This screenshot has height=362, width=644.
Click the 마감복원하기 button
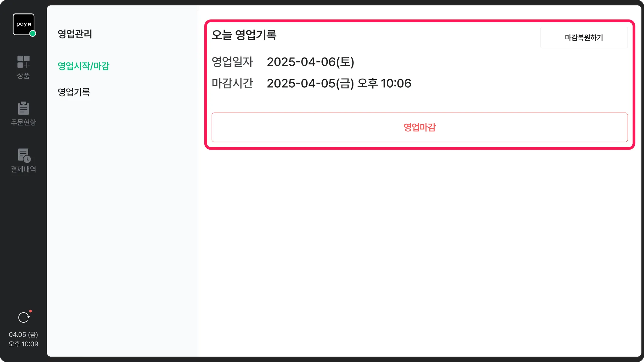tap(584, 37)
